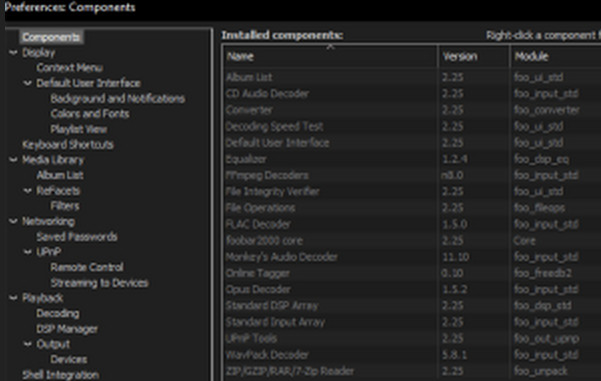
Task: Open Album List tree page
Action: point(60,175)
